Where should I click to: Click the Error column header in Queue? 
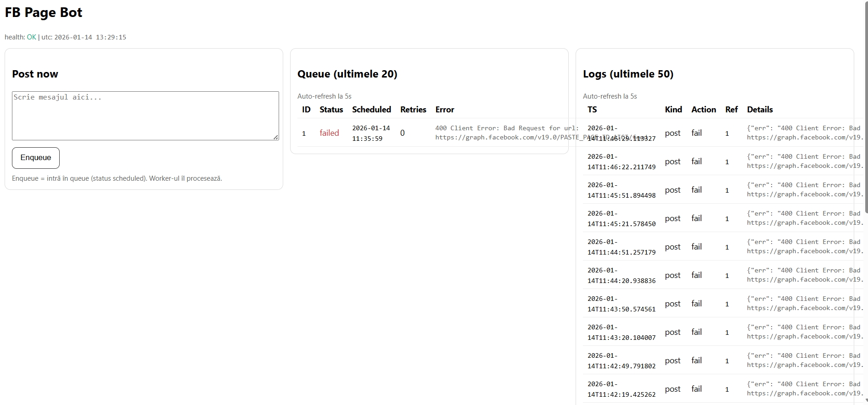(x=444, y=110)
